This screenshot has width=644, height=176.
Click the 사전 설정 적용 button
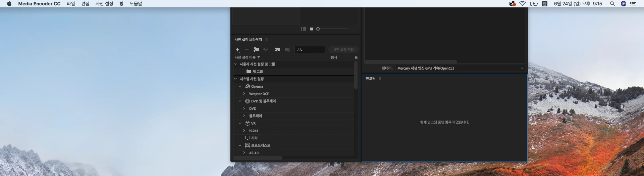(x=343, y=50)
